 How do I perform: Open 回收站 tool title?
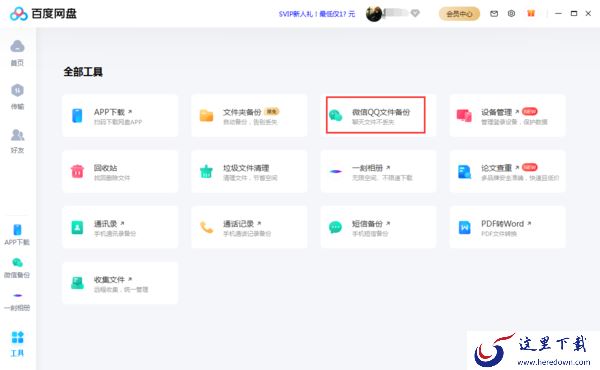click(x=106, y=168)
